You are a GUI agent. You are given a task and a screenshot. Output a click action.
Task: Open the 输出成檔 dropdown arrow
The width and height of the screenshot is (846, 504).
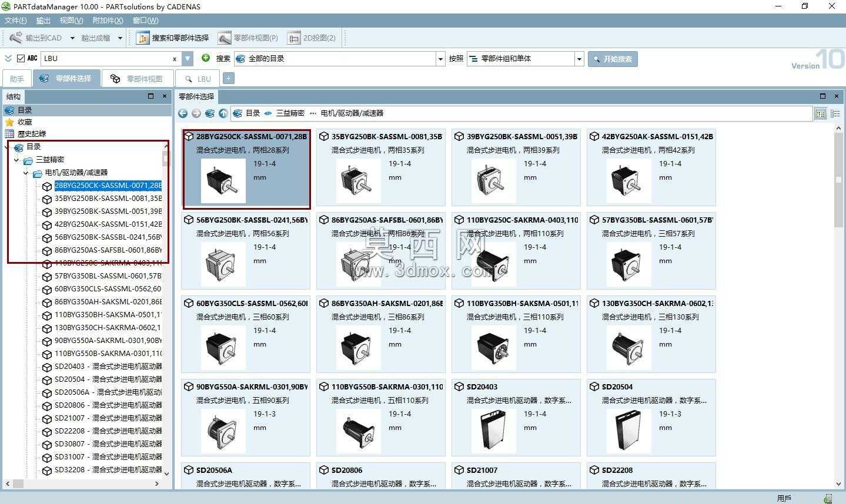pos(120,38)
